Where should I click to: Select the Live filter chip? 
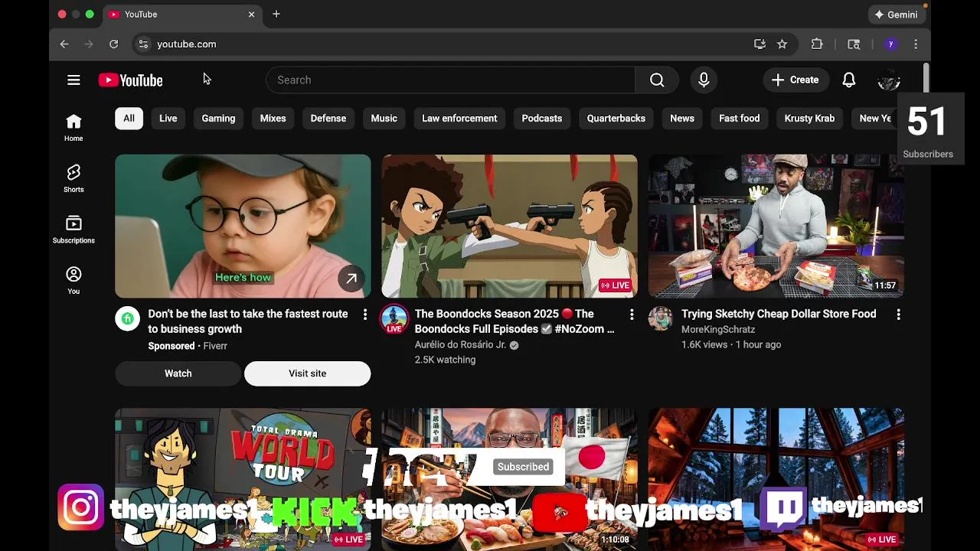click(168, 118)
